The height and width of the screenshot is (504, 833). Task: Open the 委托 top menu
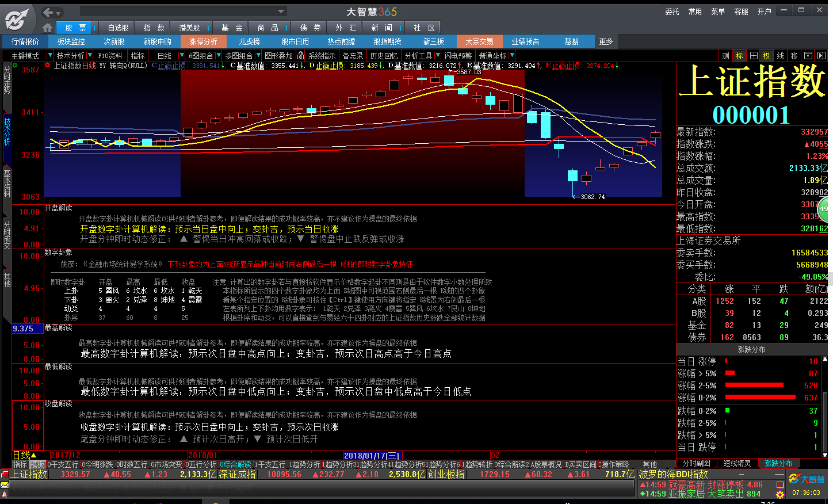(x=672, y=12)
